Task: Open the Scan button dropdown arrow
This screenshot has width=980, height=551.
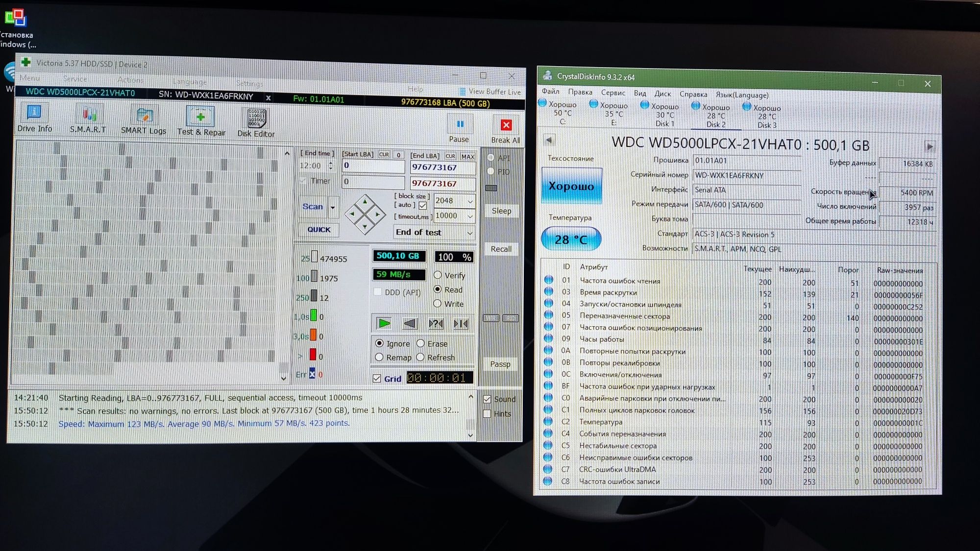Action: coord(333,207)
